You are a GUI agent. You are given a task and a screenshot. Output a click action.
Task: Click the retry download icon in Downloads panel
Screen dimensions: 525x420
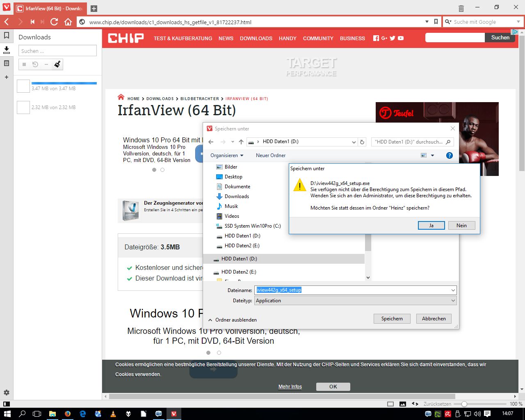pyautogui.click(x=35, y=64)
